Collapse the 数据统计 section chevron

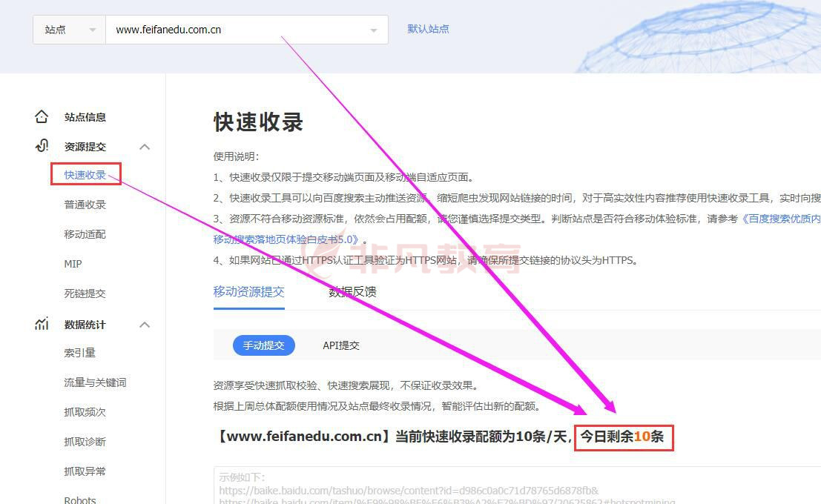point(145,325)
